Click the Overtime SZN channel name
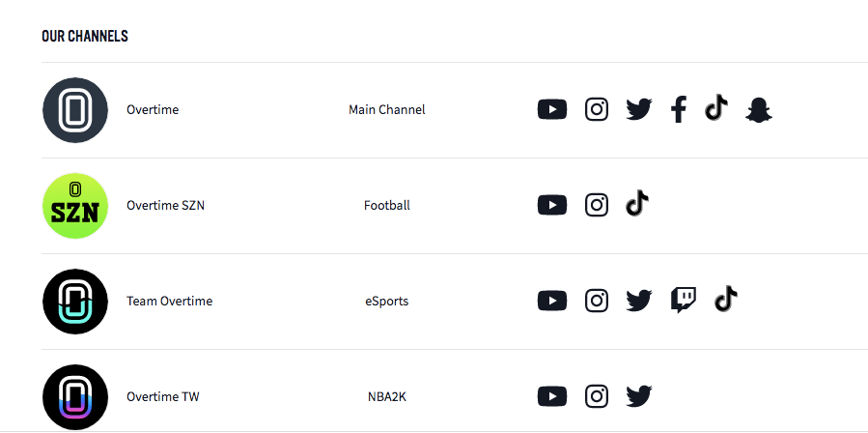 [165, 205]
